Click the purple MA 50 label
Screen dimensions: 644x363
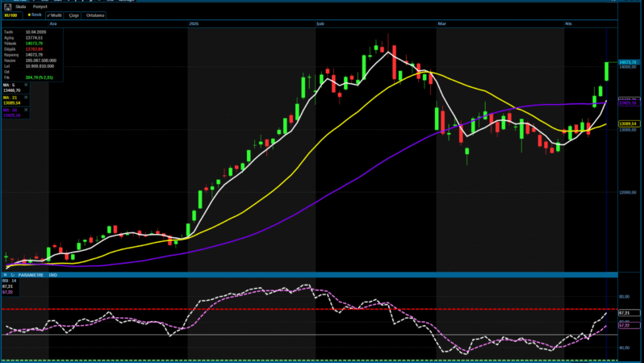pyautogui.click(x=8, y=110)
